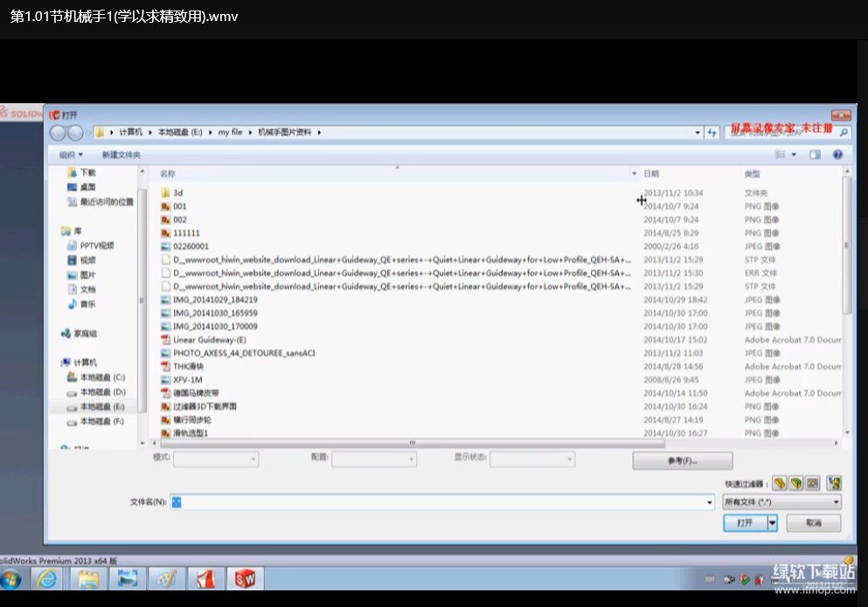The image size is (868, 607).
Task: Click the back navigation arrow
Action: (59, 133)
